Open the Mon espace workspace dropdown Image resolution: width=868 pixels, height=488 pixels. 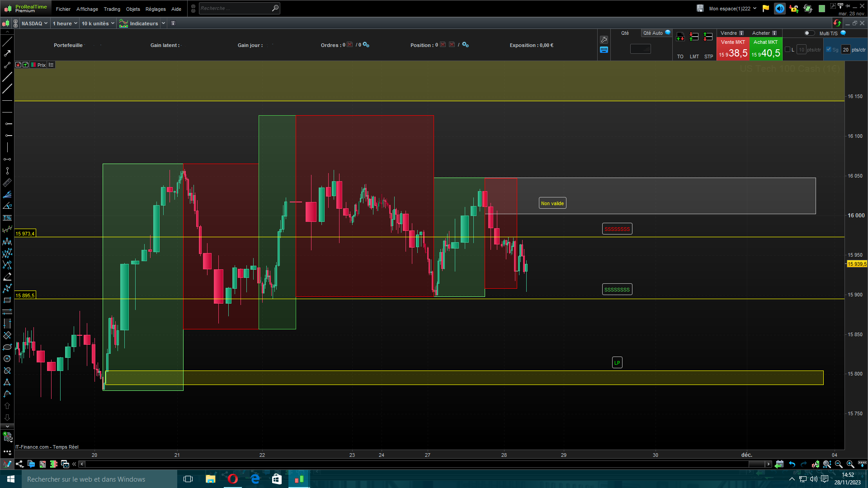point(732,9)
